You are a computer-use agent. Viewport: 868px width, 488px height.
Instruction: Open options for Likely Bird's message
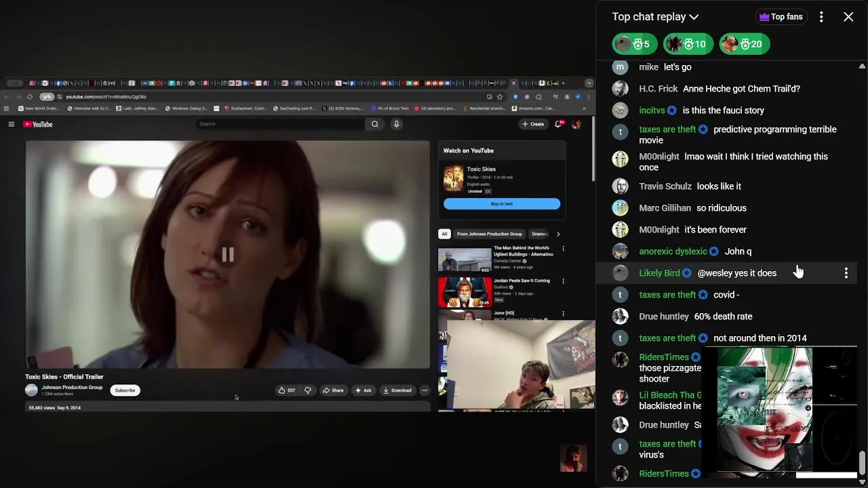pos(846,273)
